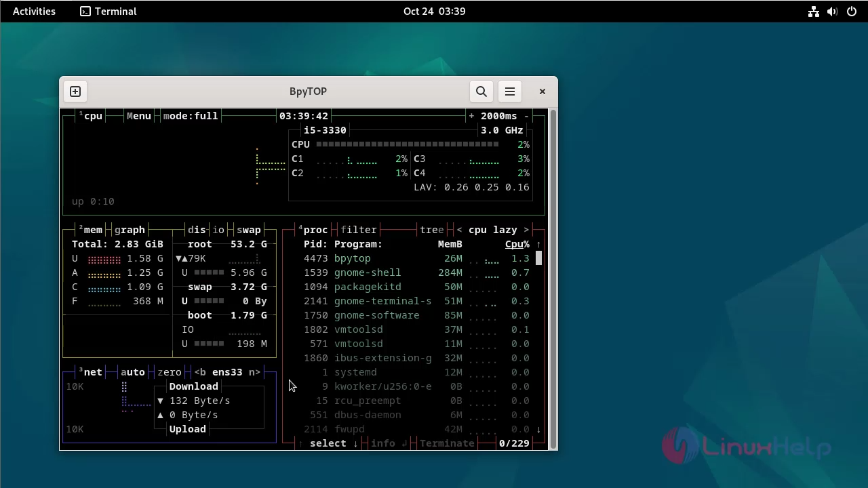Click the root disk usage meter

click(209, 272)
